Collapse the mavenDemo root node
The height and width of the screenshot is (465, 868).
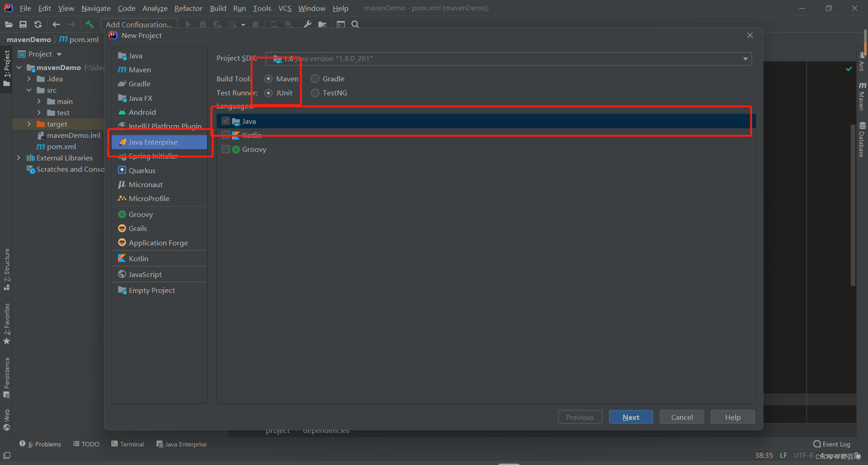[x=19, y=67]
